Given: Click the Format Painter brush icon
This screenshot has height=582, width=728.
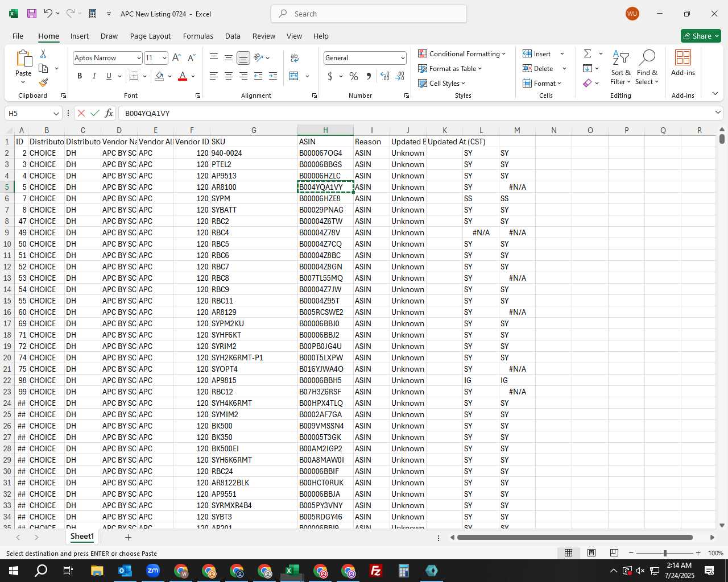Looking at the screenshot, I should pos(43,82).
